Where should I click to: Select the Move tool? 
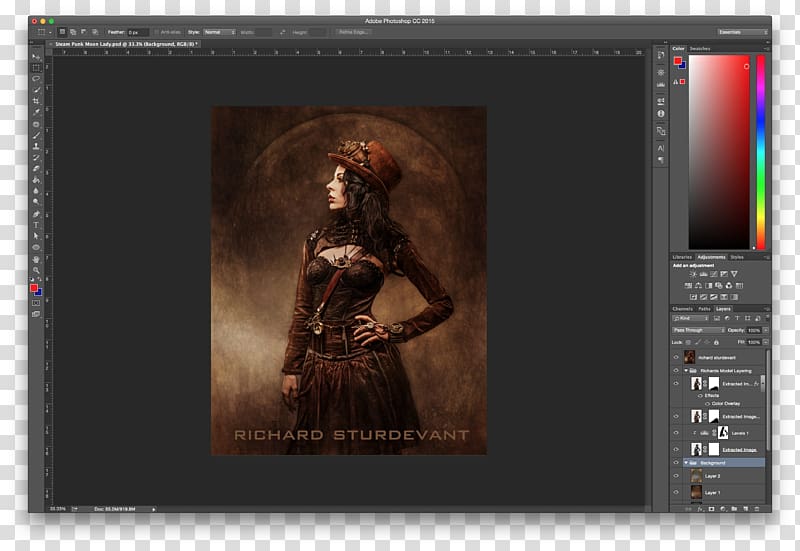click(36, 57)
